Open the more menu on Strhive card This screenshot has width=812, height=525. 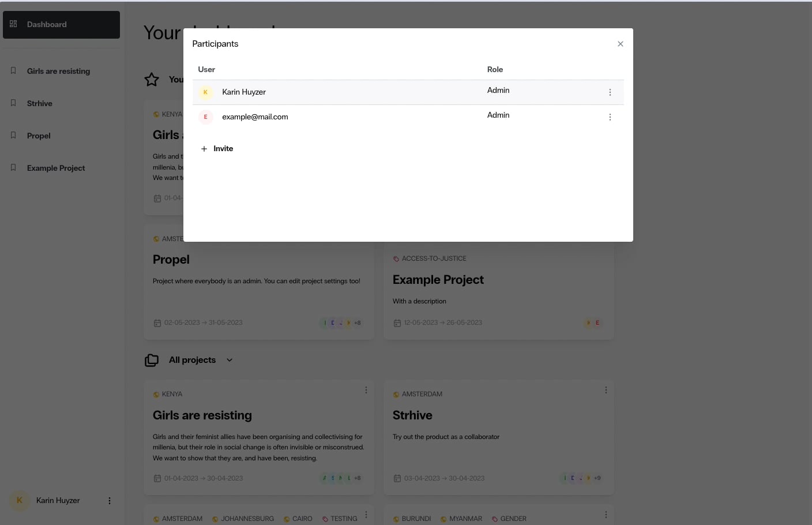(x=606, y=390)
